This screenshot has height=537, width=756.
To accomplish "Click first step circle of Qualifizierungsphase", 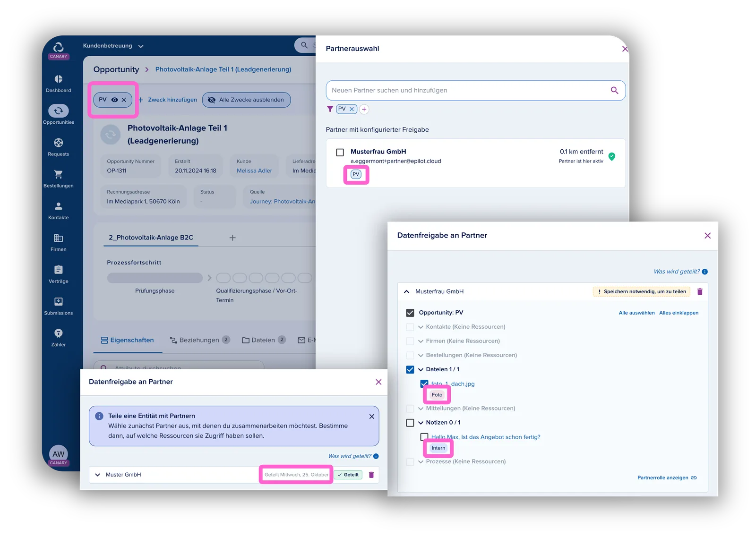I will point(223,278).
